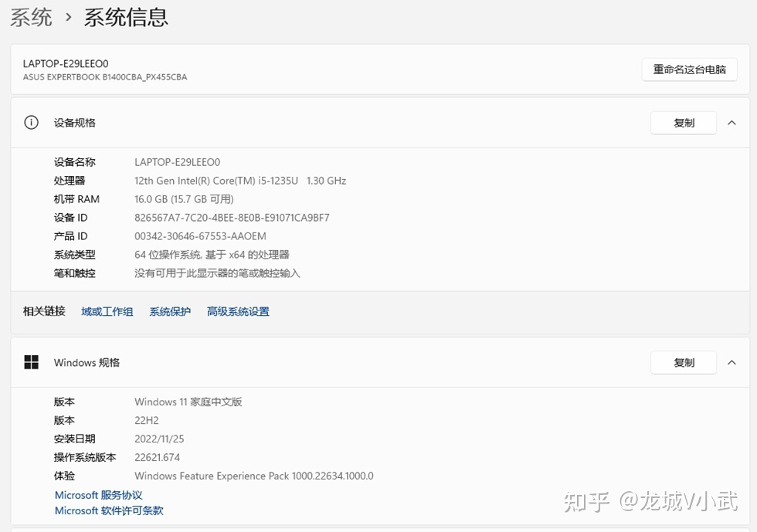This screenshot has height=532, width=757.
Task: Open 高级系统设置 link
Action: point(238,311)
